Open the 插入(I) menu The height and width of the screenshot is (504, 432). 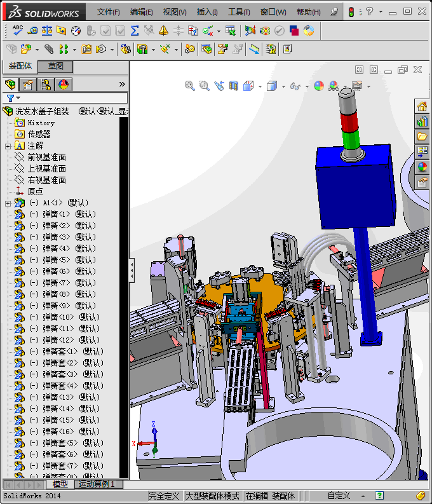tap(207, 12)
